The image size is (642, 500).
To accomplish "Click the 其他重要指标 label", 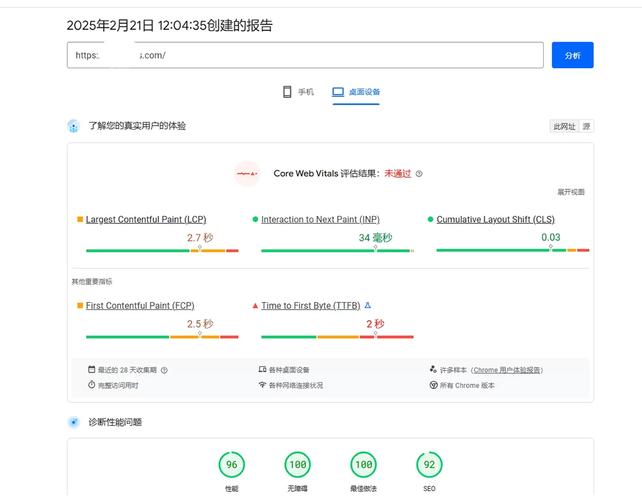I will 92,281.
